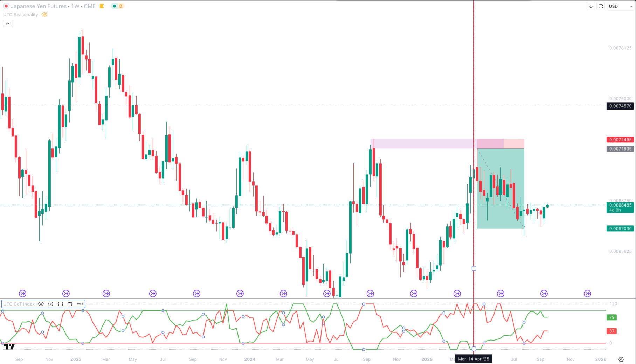Image resolution: width=636 pixels, height=364 pixels.
Task: Toggle visibility of UTC Seasonality indicator
Action: pos(44,14)
